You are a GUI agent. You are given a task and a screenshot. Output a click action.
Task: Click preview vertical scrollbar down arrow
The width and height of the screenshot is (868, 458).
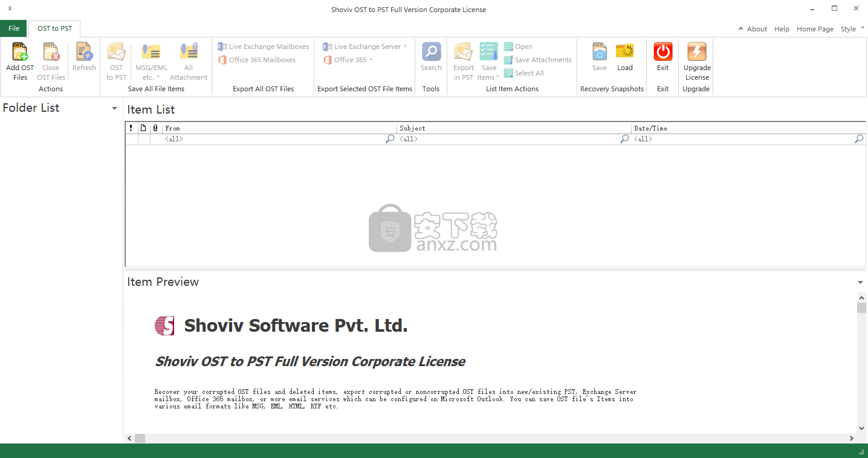pos(861,428)
